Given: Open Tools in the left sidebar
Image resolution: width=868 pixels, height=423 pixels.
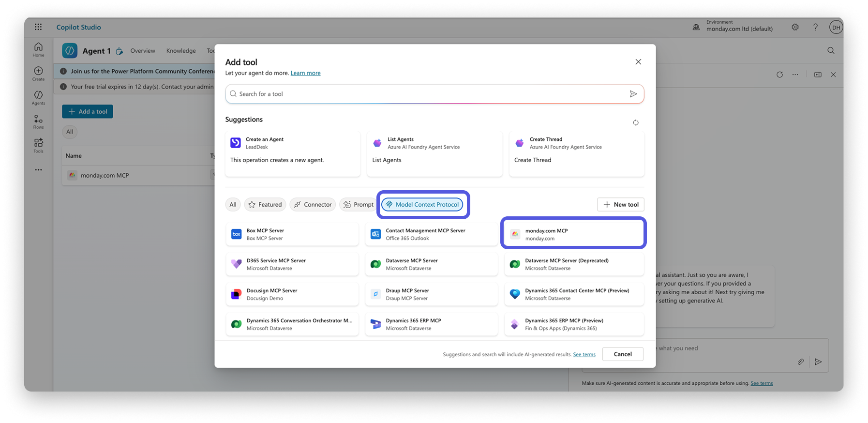Looking at the screenshot, I should 38,145.
